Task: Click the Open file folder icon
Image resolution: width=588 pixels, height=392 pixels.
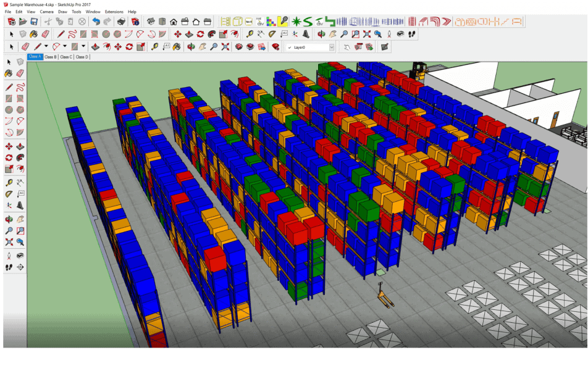Action: 23,22
